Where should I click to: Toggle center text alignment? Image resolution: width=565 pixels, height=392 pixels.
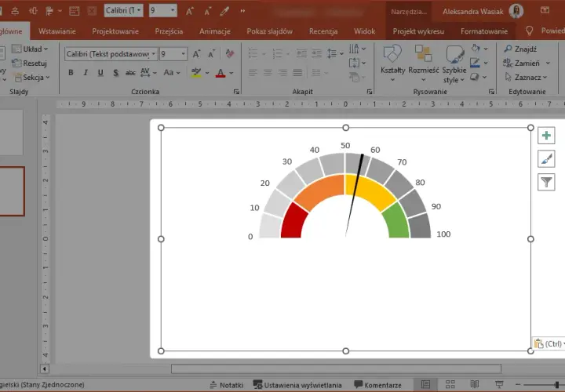268,73
